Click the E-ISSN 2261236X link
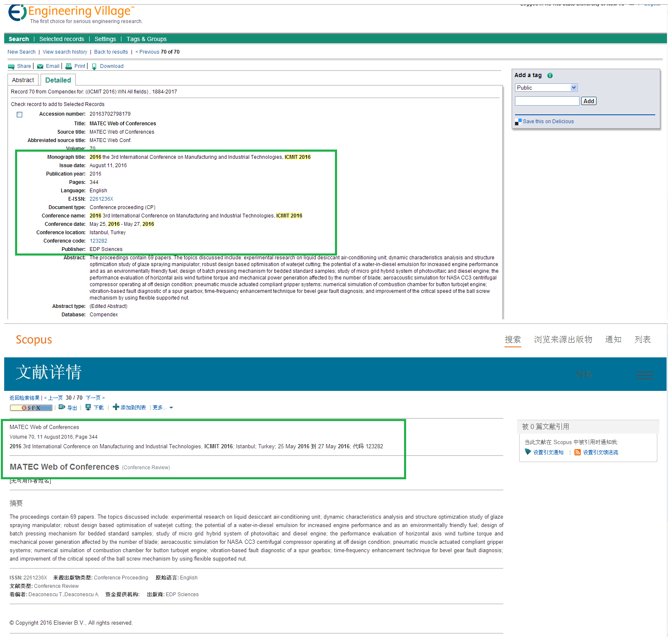Screen dimensions: 672x641 (x=101, y=199)
